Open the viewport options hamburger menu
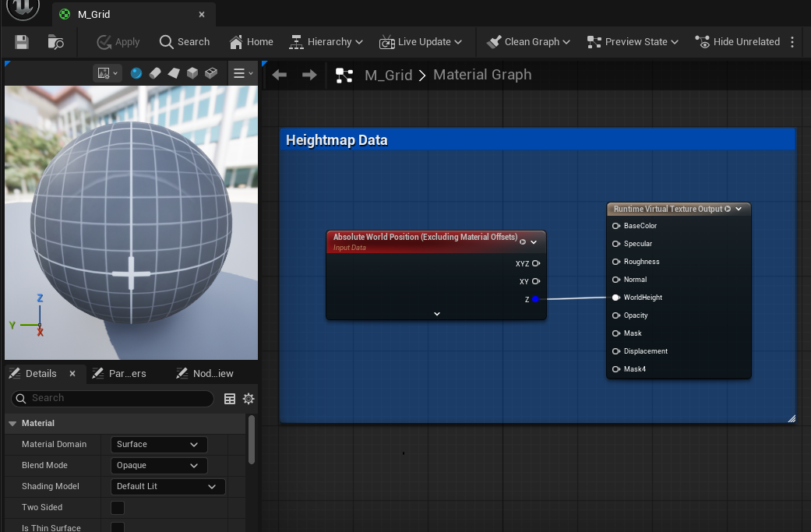This screenshot has width=811, height=532. tap(238, 72)
